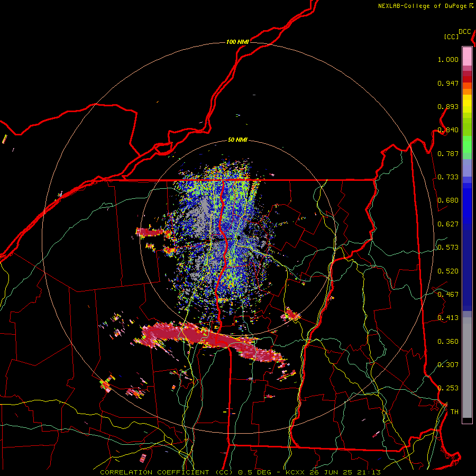Click the 1.000 value on color scale
Image resolution: width=476 pixels, height=476 pixels.
(x=448, y=59)
